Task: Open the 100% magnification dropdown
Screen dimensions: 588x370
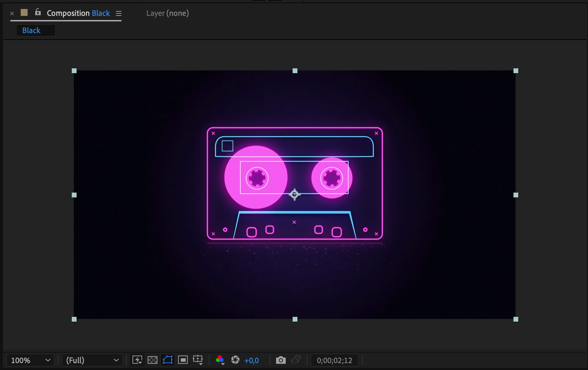Action: tap(30, 360)
